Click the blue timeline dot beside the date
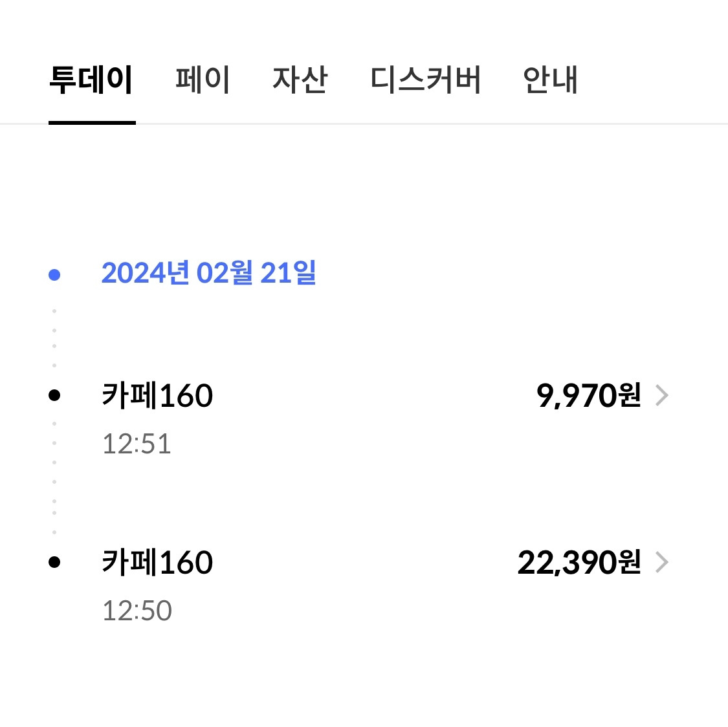 click(x=54, y=274)
